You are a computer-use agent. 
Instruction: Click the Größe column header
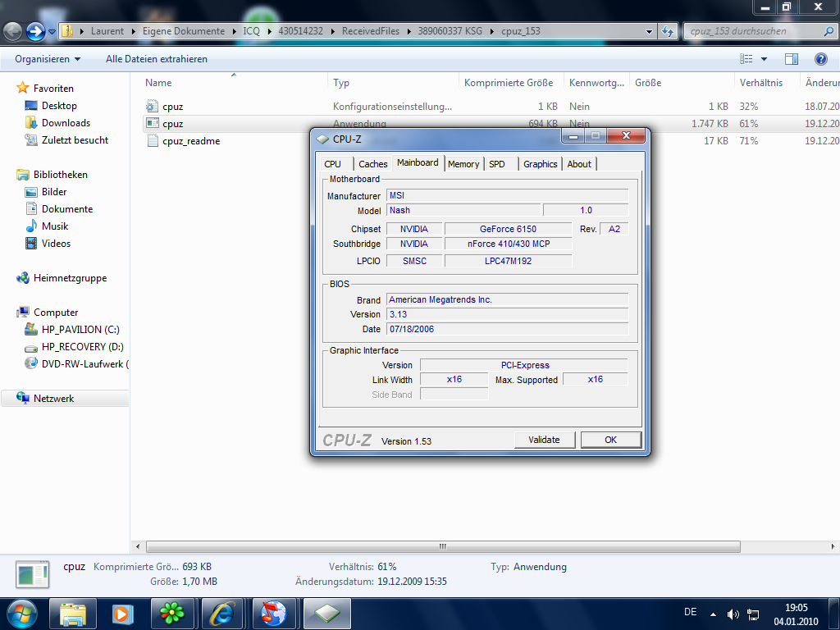(648, 83)
